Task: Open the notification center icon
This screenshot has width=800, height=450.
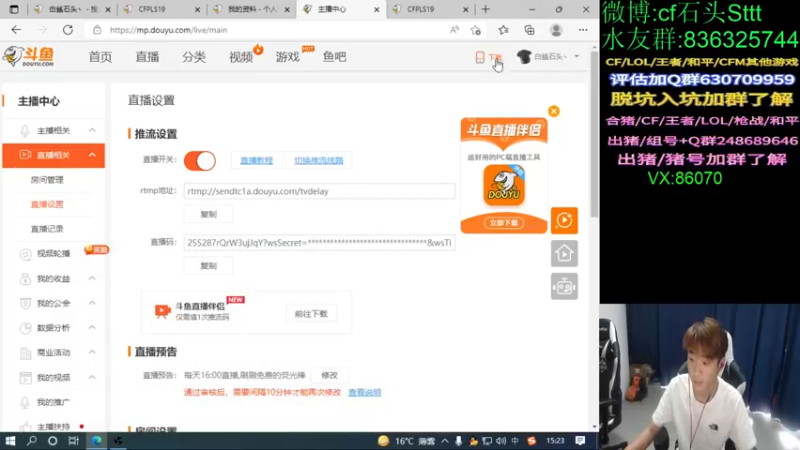Action: pos(580,441)
